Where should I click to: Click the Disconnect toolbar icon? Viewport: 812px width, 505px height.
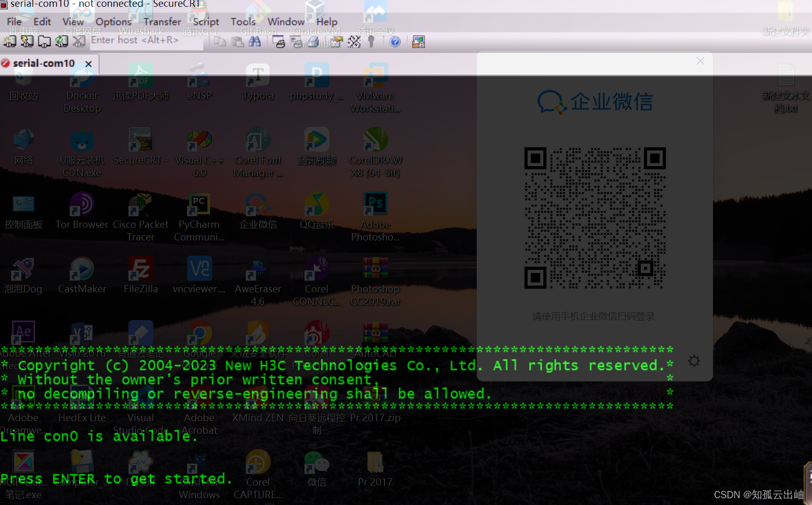click(x=79, y=41)
